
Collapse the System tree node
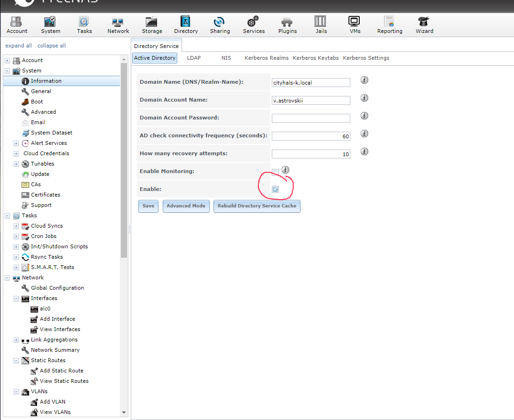[7, 71]
